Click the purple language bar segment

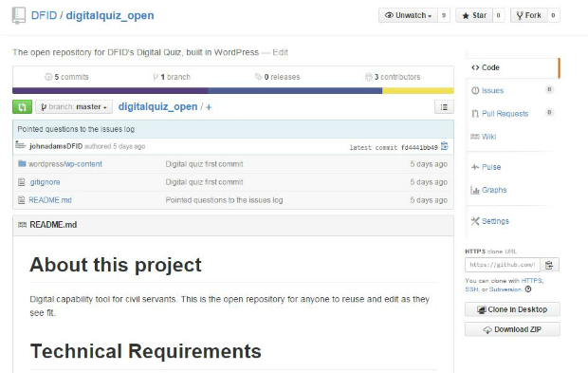110,91
